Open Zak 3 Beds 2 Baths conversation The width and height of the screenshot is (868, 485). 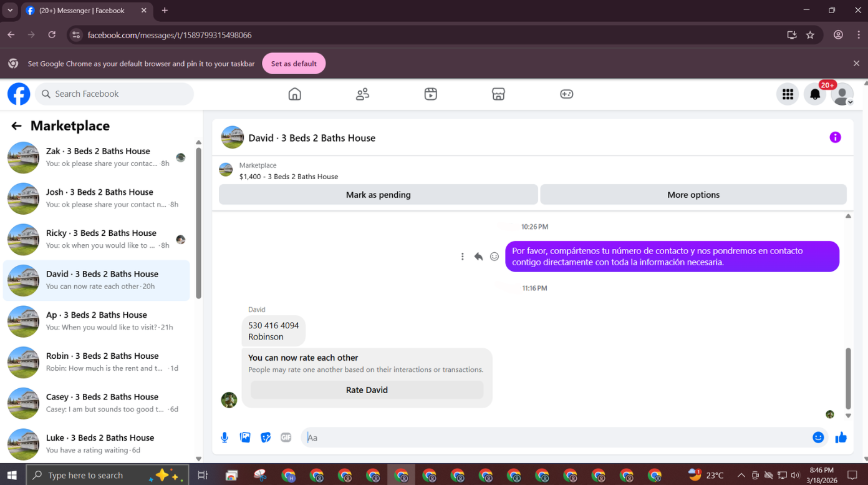[97, 157]
